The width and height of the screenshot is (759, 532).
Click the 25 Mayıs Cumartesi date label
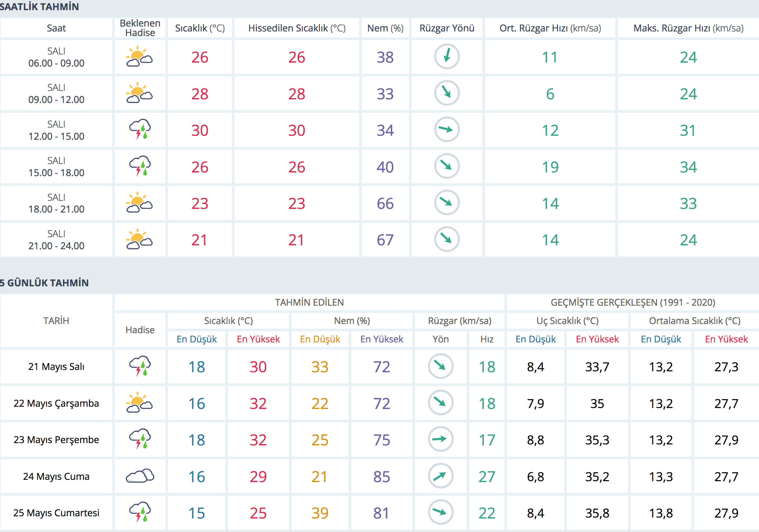56,513
